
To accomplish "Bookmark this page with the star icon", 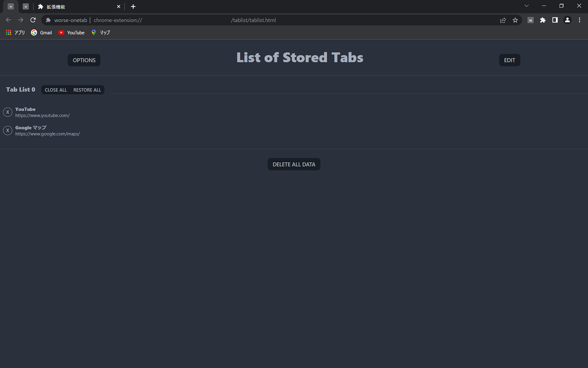I will [x=515, y=20].
